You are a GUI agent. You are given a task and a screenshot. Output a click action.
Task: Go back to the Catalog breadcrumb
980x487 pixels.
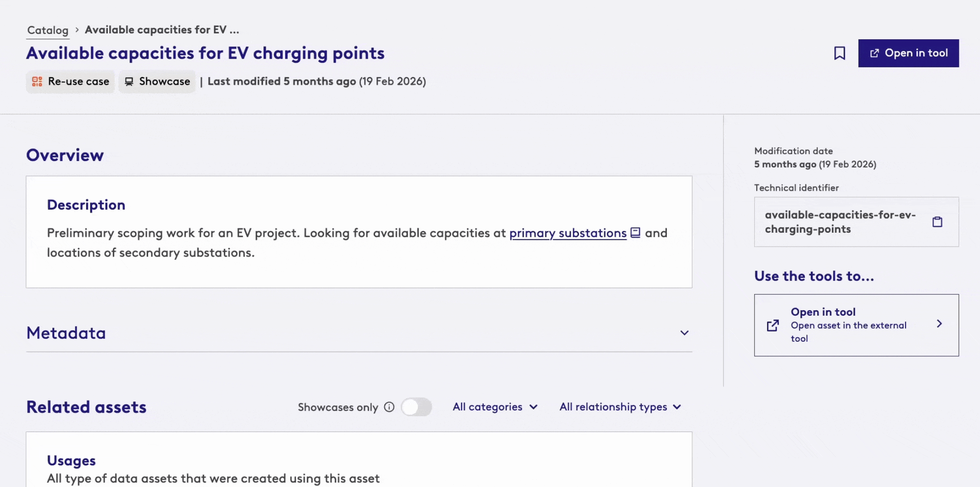(x=48, y=30)
